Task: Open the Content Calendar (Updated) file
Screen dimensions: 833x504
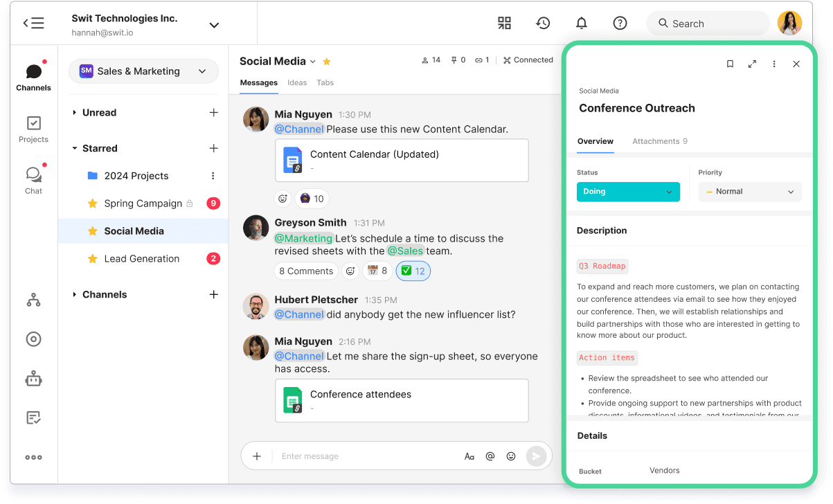Action: tap(402, 160)
